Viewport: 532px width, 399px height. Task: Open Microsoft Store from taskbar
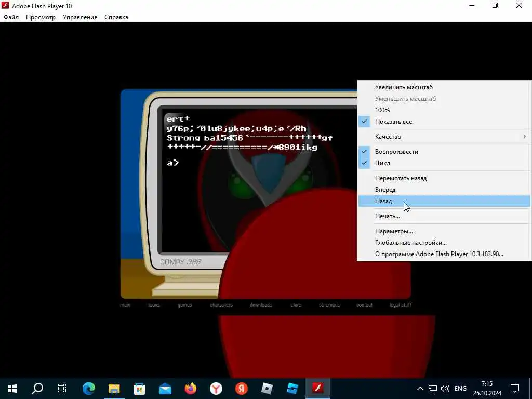pos(139,388)
